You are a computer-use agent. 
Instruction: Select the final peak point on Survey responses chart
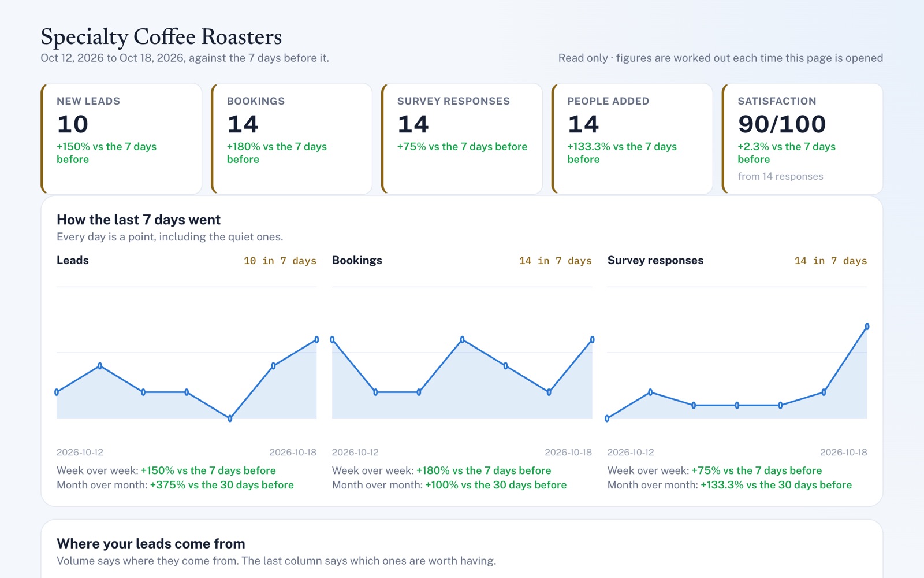pyautogui.click(x=867, y=327)
